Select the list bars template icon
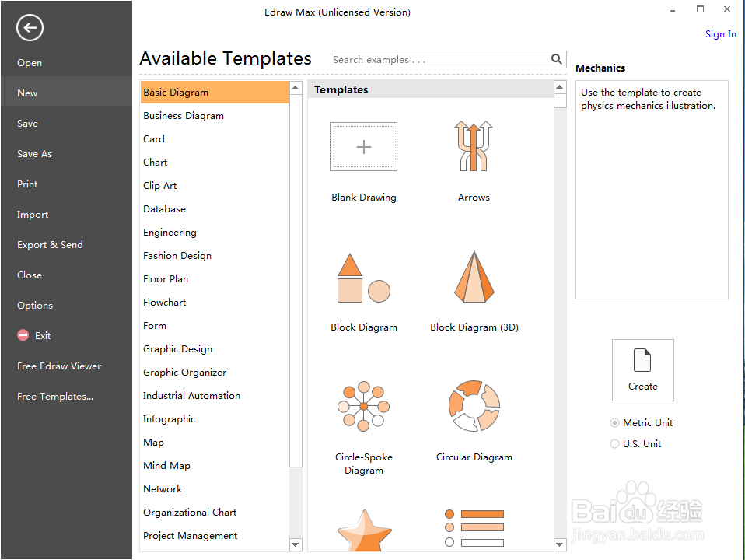 474,528
